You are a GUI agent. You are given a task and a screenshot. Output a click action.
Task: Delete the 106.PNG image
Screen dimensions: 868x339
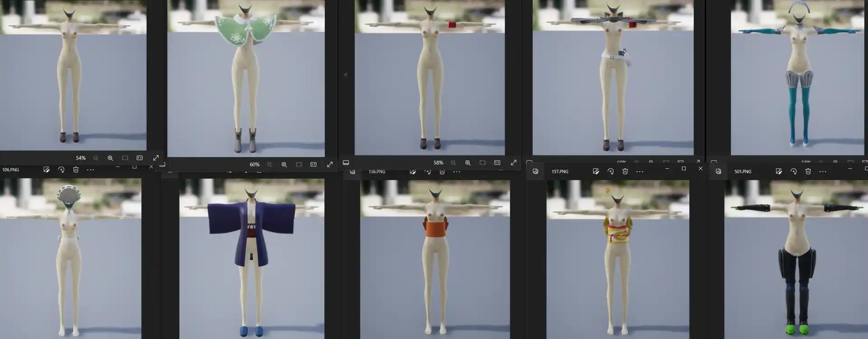pos(76,170)
